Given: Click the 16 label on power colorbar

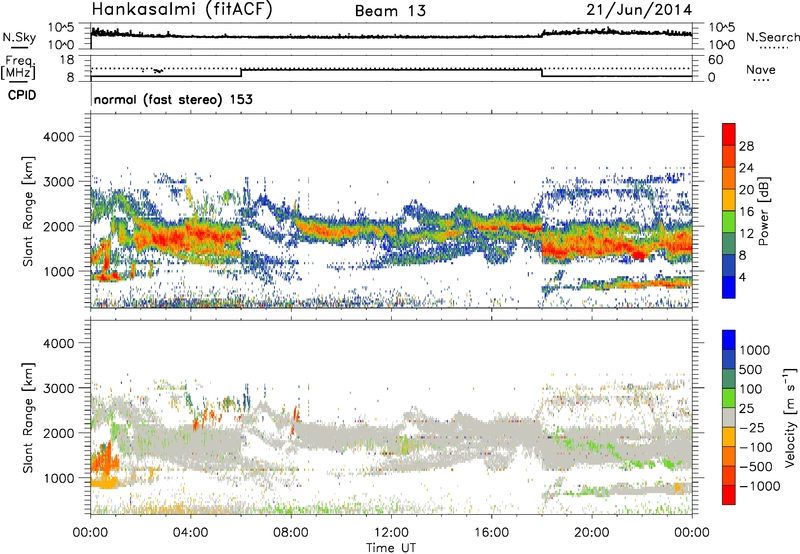Looking at the screenshot, I should (746, 212).
